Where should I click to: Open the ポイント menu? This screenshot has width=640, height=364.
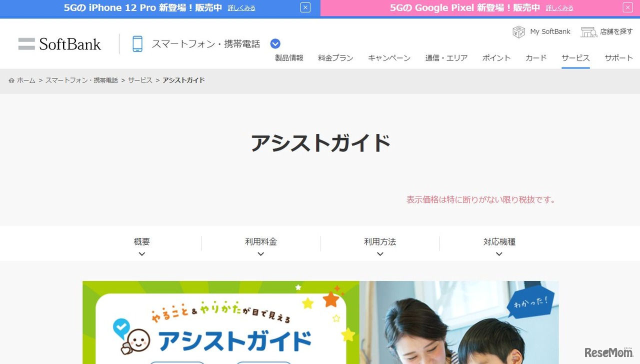[x=496, y=58]
